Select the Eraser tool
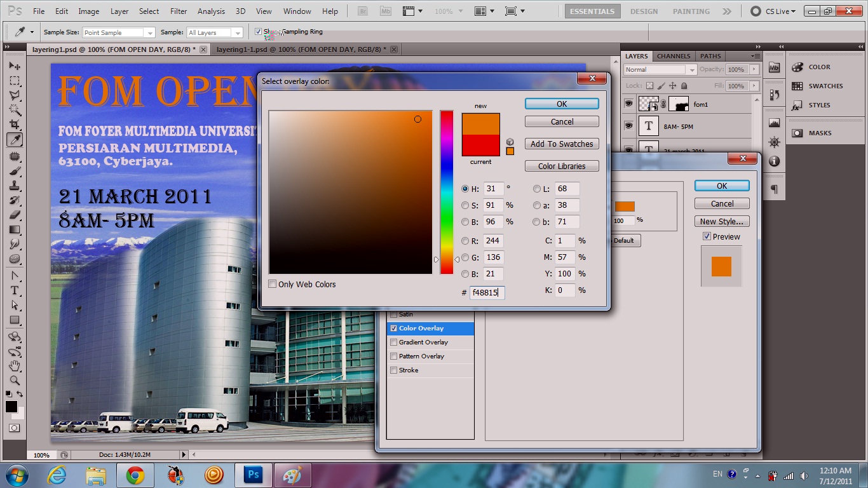The width and height of the screenshot is (868, 488). pyautogui.click(x=15, y=215)
